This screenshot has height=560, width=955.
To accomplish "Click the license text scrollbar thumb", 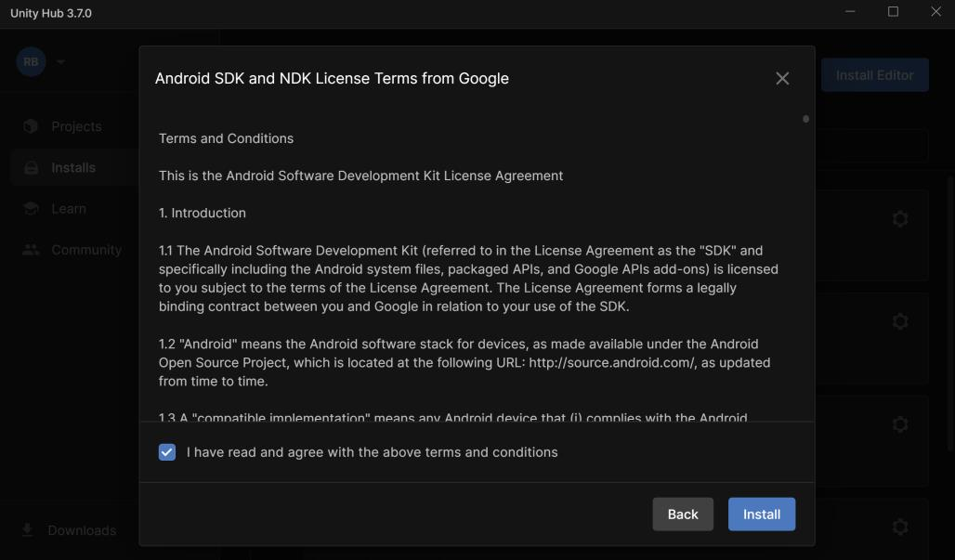I will [x=805, y=119].
